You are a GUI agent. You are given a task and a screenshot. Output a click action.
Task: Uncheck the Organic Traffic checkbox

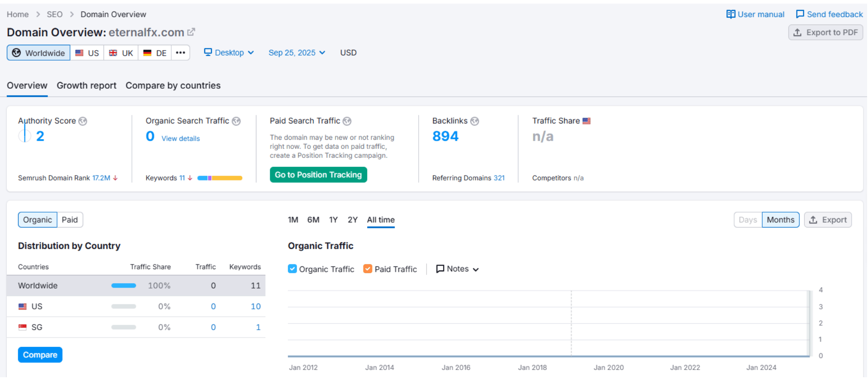coord(292,269)
